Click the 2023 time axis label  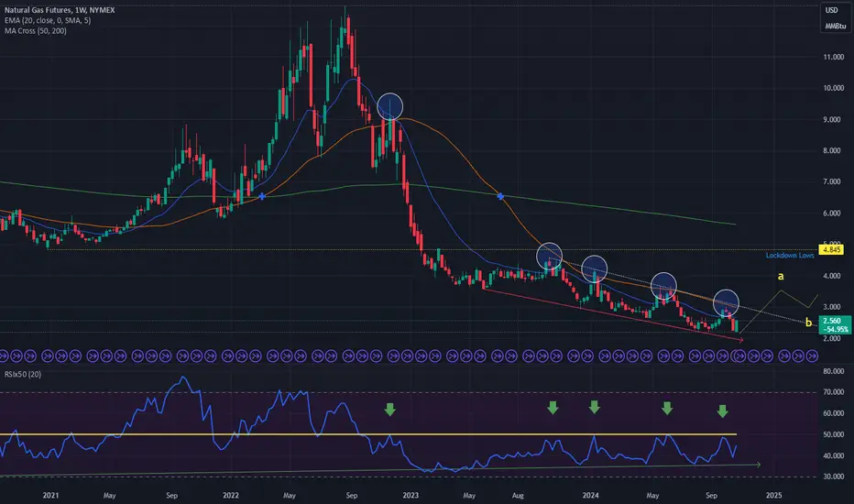tap(411, 495)
